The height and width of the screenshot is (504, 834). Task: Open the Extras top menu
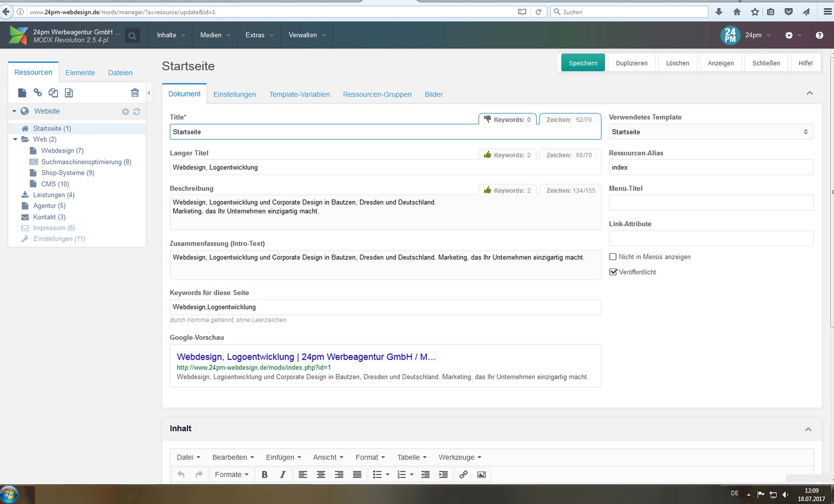click(259, 35)
